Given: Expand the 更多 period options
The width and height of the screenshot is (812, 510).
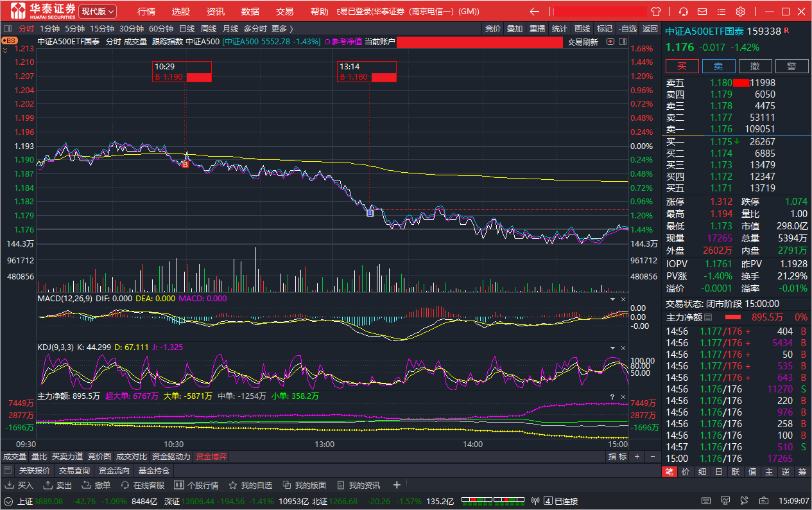Looking at the screenshot, I should coord(282,28).
